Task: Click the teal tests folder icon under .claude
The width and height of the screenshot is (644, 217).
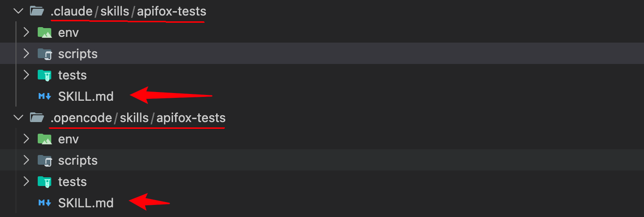Action: [x=44, y=75]
